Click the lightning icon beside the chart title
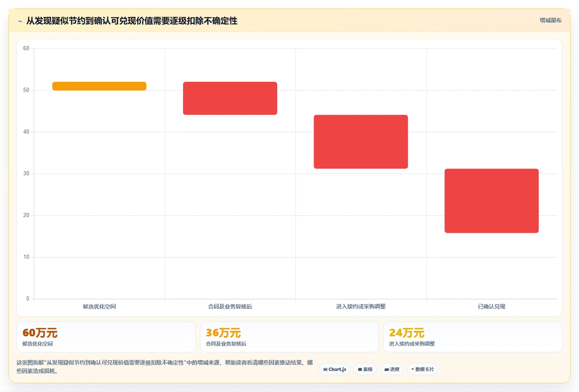This screenshot has width=579, height=392. pyautogui.click(x=20, y=21)
